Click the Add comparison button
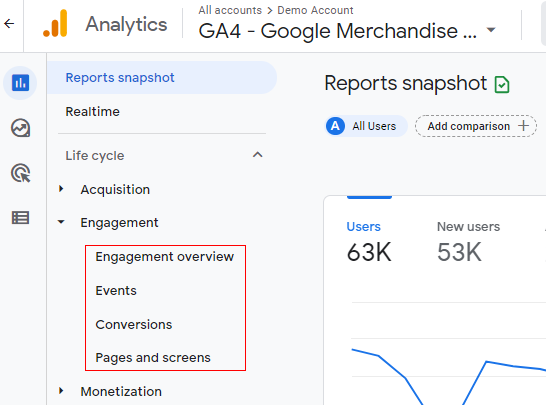546x405 pixels. coord(476,126)
